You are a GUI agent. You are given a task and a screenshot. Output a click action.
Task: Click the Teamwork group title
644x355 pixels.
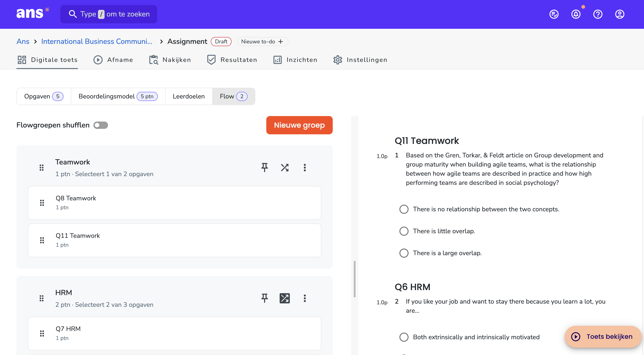tap(72, 162)
